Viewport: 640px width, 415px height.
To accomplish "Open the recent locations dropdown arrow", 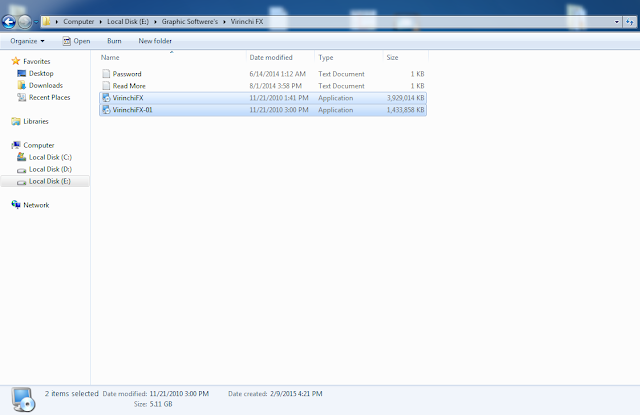I will pyautogui.click(x=36, y=22).
